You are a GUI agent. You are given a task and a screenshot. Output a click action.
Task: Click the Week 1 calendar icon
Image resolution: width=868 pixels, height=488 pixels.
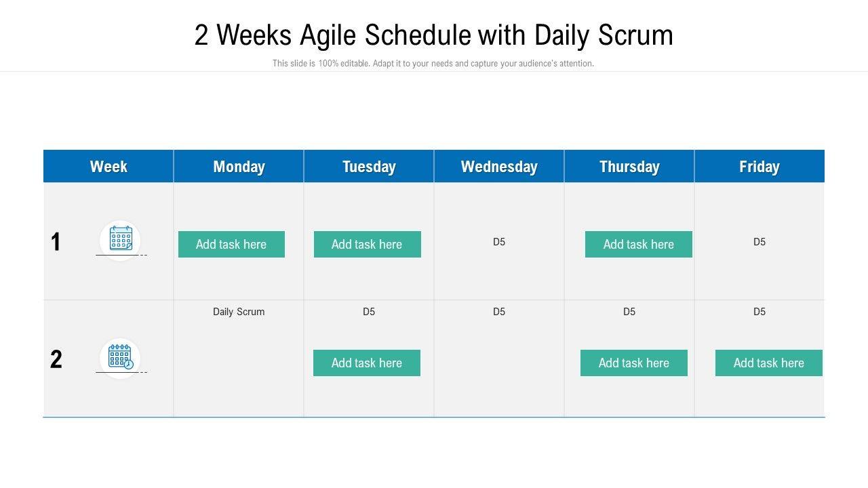click(x=121, y=239)
